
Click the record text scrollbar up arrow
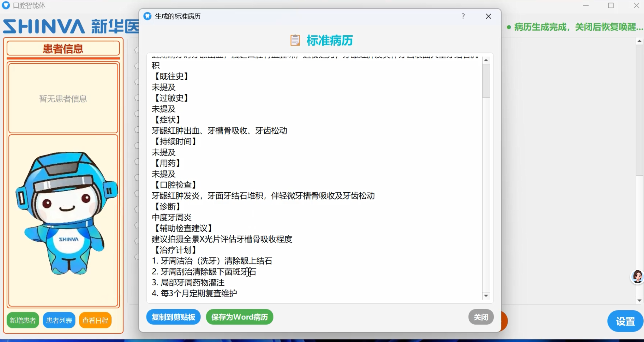[486, 60]
